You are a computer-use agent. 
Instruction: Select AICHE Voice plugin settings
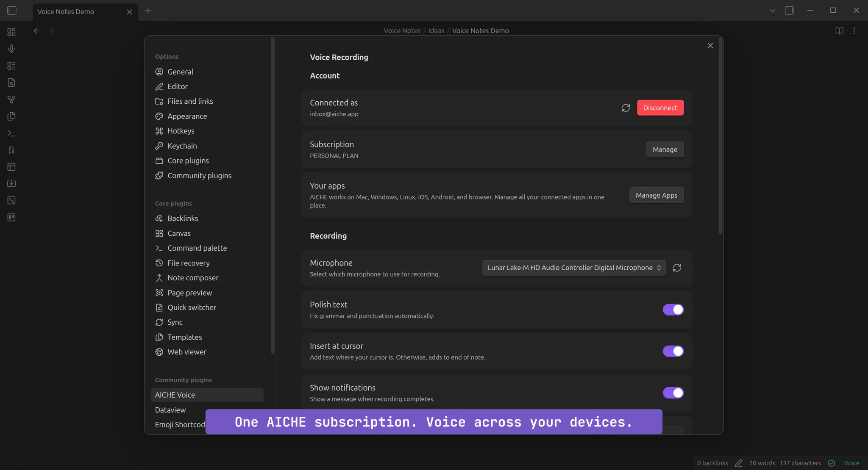[207, 395]
